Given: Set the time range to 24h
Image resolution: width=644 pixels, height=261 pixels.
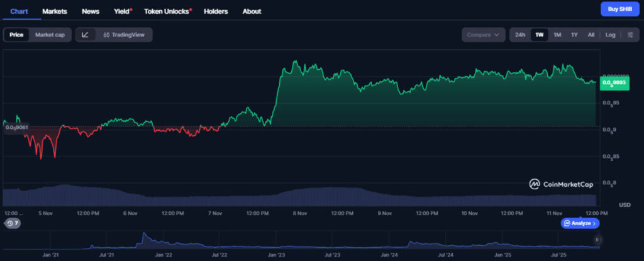Looking at the screenshot, I should [520, 35].
